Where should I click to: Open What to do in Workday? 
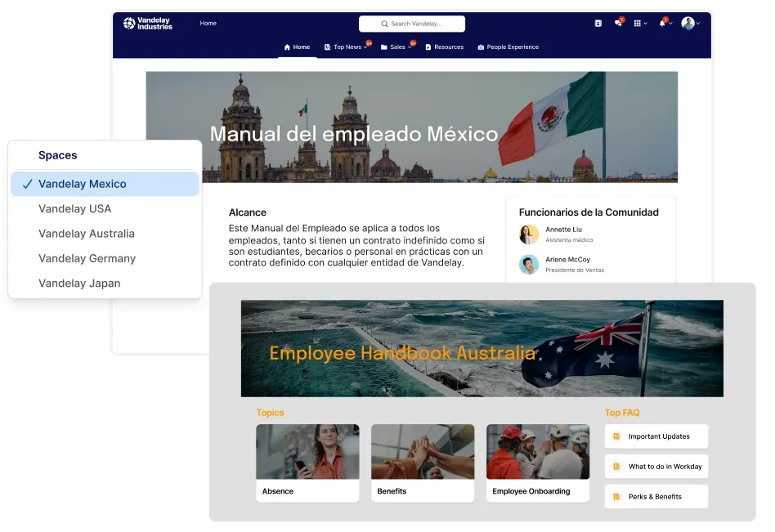click(656, 466)
